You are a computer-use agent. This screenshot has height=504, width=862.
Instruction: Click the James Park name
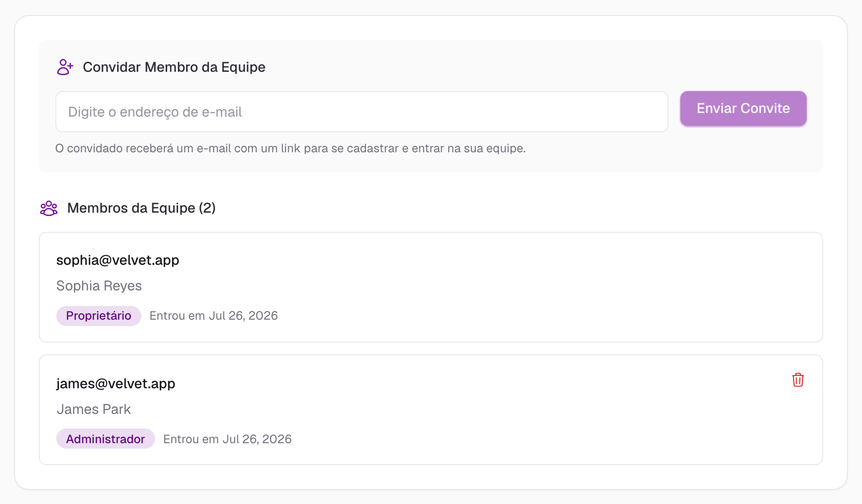click(x=94, y=409)
